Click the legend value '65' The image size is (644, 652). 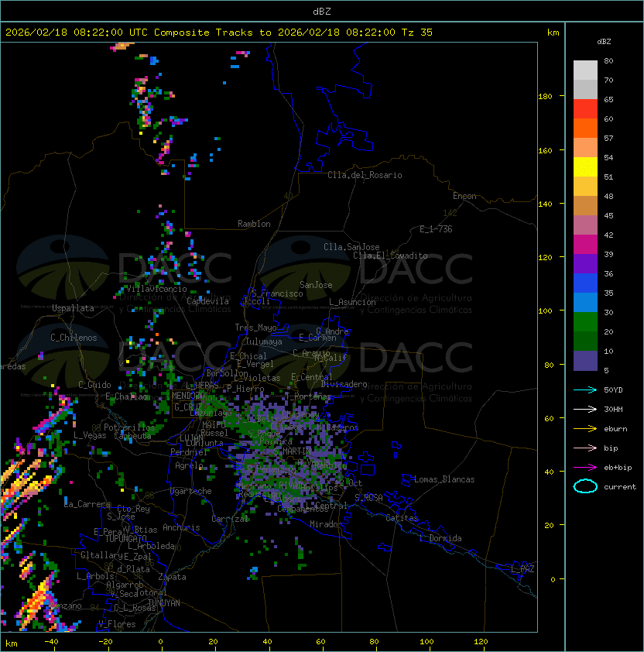pos(608,99)
